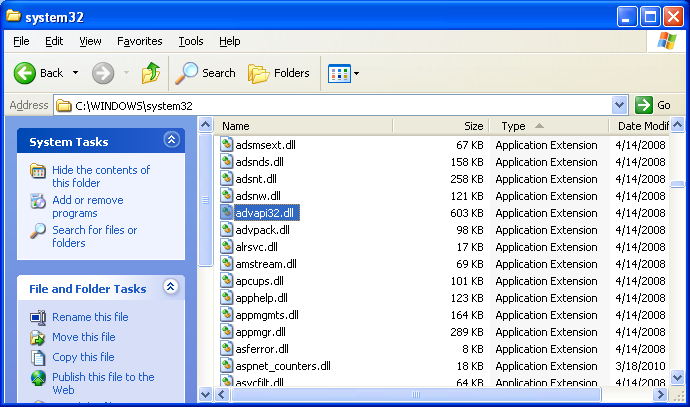Click the Publish to Web globe icon
Image resolution: width=690 pixels, height=407 pixels.
pyautogui.click(x=38, y=378)
